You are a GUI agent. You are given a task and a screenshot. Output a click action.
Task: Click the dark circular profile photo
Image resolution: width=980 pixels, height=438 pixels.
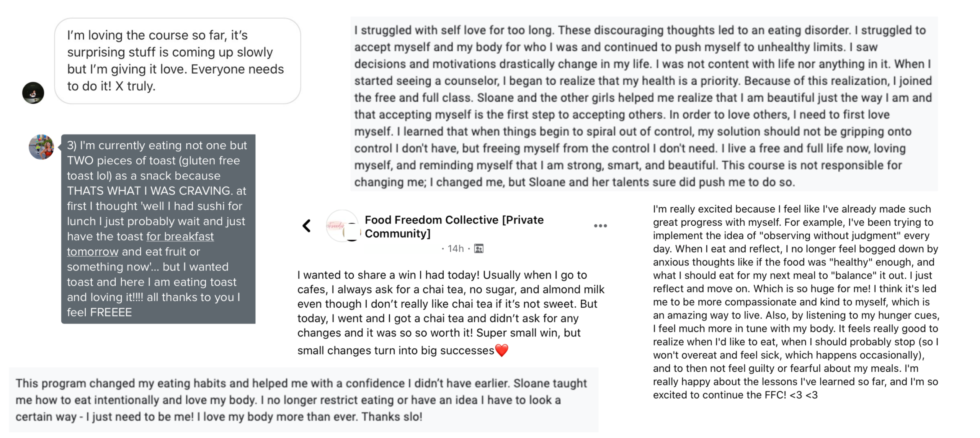click(33, 93)
